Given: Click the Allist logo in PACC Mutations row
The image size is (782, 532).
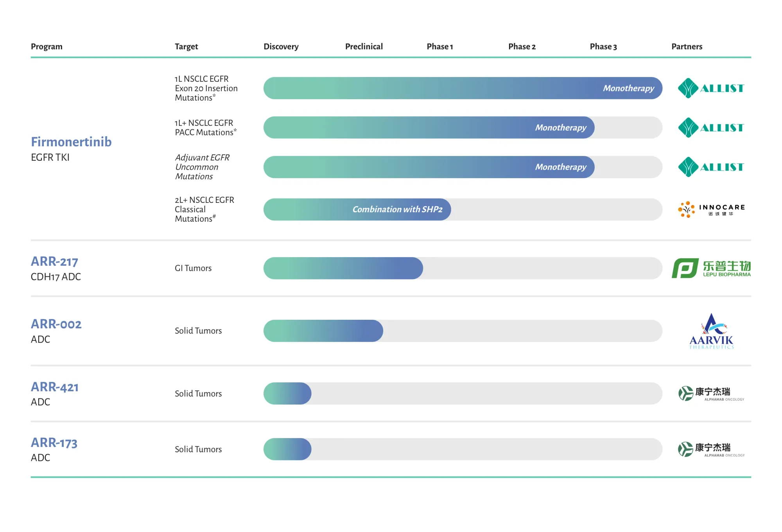Looking at the screenshot, I should [x=711, y=128].
